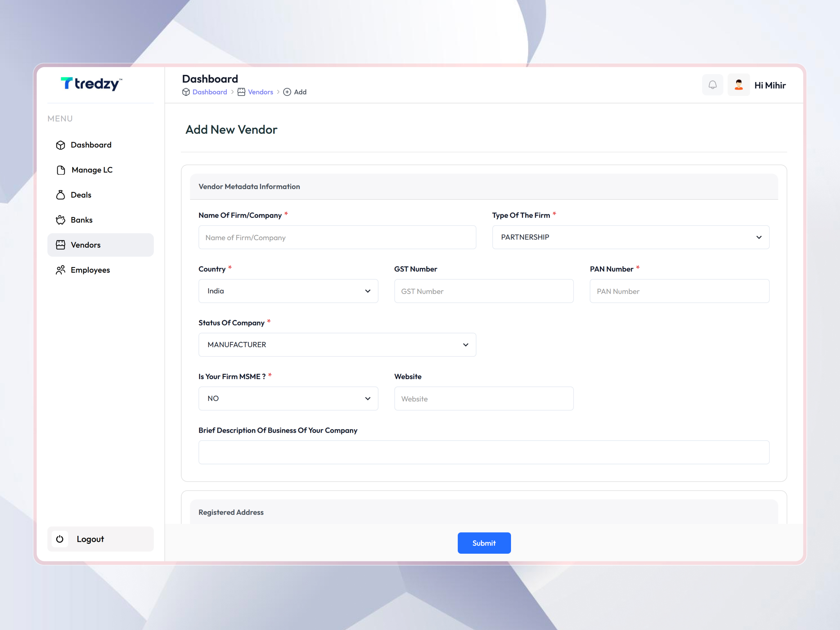Screen dimensions: 840x630
Task: Click the Submit button
Action: pyautogui.click(x=484, y=542)
